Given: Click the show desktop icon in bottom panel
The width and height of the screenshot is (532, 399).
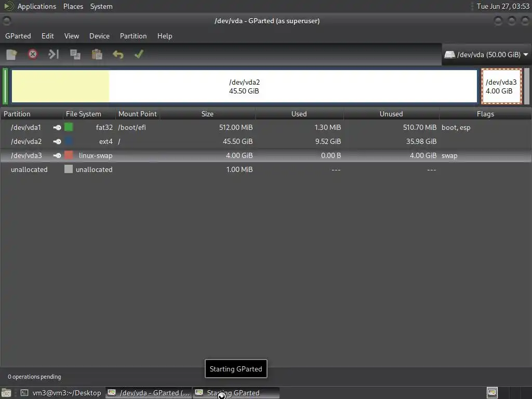Looking at the screenshot, I should click(x=6, y=393).
